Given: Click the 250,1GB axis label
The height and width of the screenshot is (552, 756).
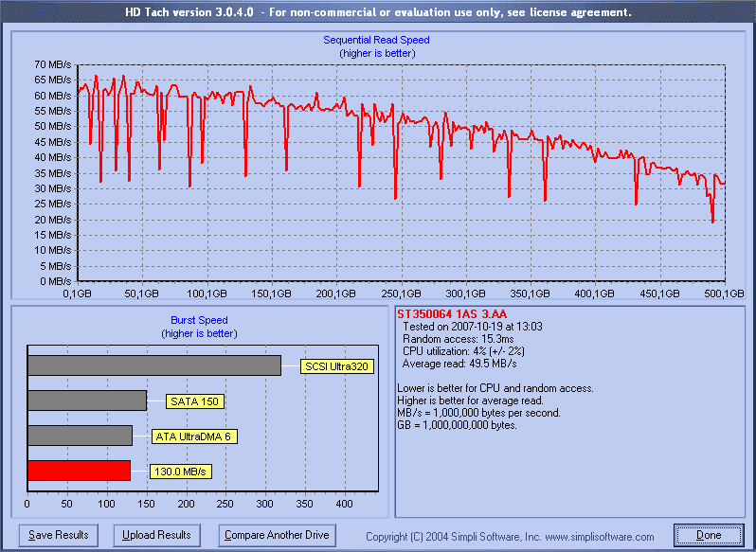Looking at the screenshot, I should 401,294.
